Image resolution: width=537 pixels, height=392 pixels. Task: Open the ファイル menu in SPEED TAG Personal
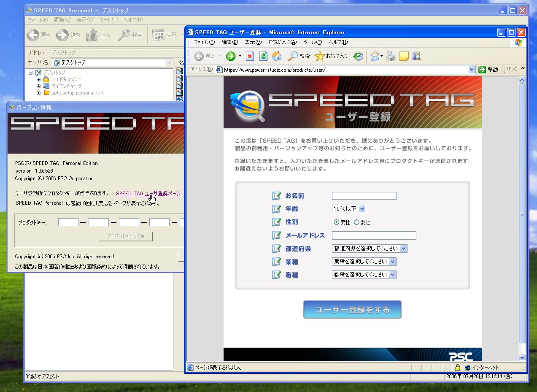pos(38,20)
